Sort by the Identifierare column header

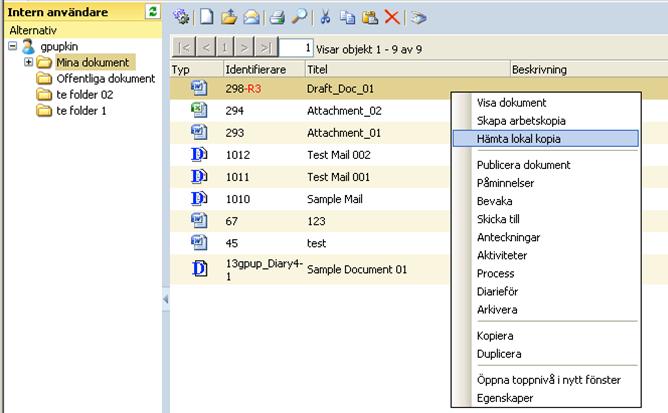(264, 69)
